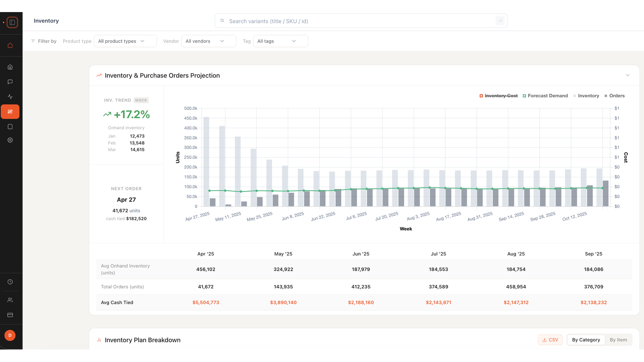Screen dimensions: 644x362
Task: Select the active inventory sliders sidebar icon
Action: coord(10,111)
